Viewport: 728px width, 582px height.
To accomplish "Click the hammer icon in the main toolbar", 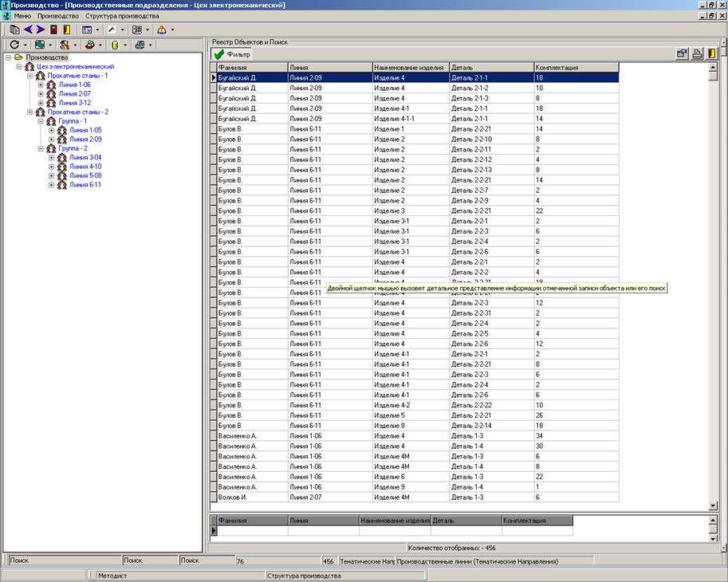I will click(112, 29).
